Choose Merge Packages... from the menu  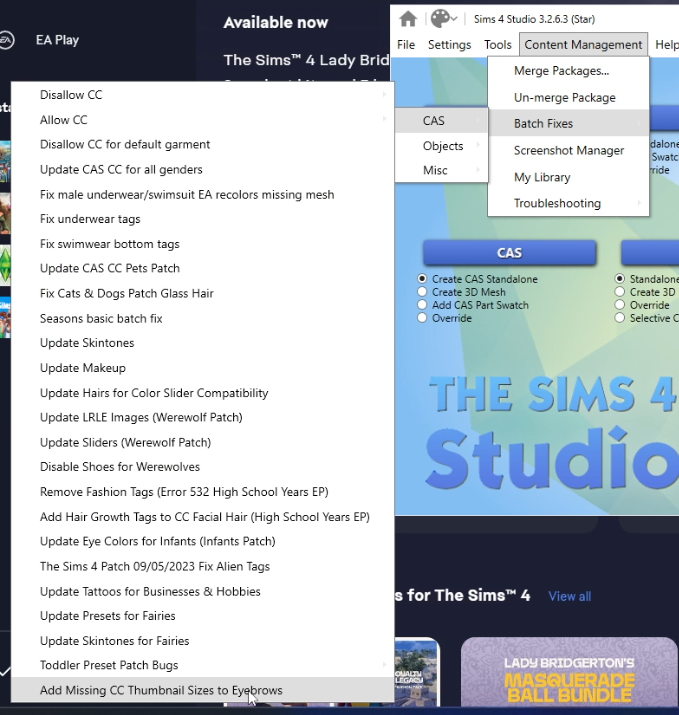[x=568, y=71]
